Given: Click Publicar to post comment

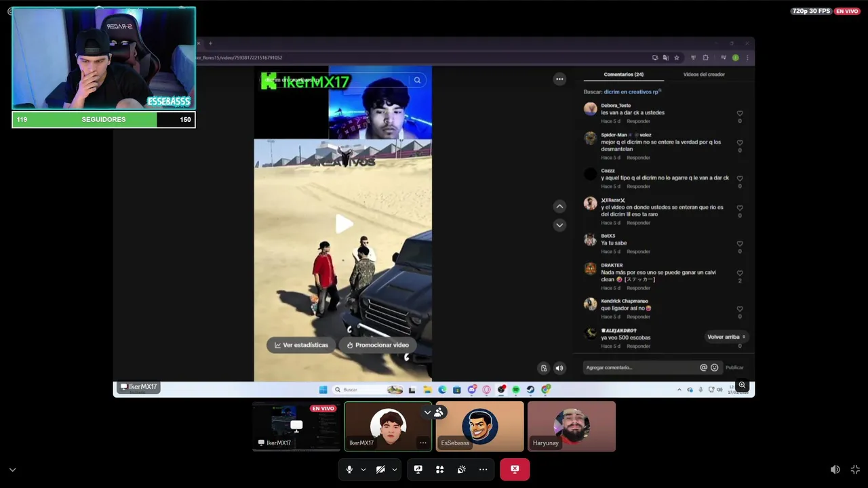Looking at the screenshot, I should (x=734, y=367).
